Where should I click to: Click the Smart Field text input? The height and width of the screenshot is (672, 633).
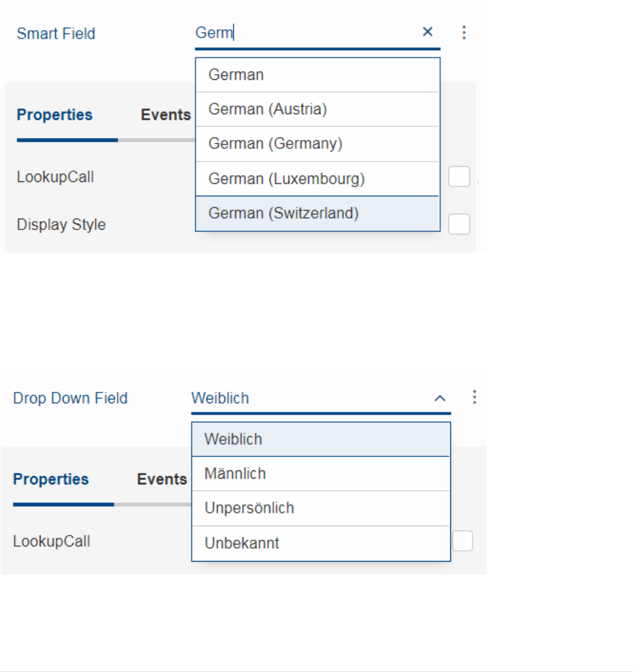[x=304, y=33]
